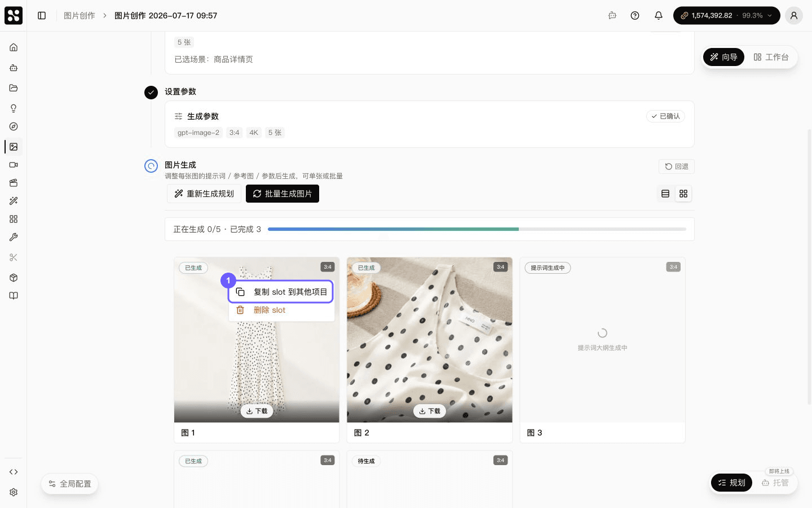This screenshot has height=508, width=812.
Task: Open the notifications bell
Action: coord(658,15)
